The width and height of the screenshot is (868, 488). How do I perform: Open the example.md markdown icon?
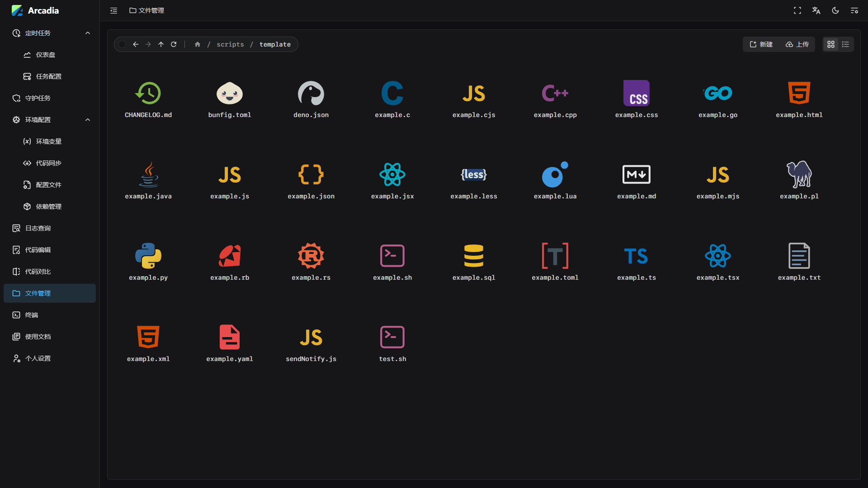637,174
